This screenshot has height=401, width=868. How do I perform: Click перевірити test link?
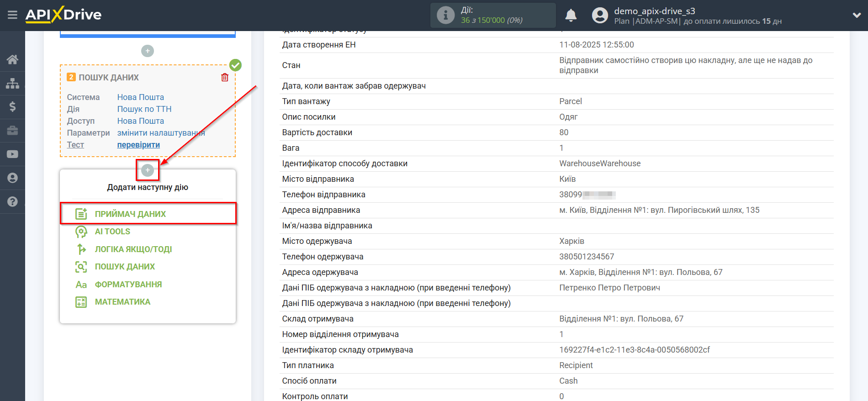click(x=138, y=145)
